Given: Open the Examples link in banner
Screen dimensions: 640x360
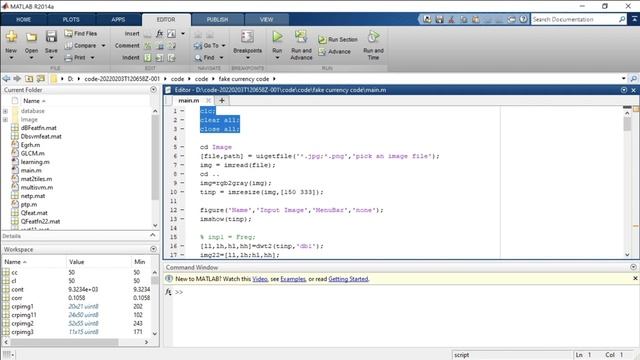Looking at the screenshot, I should pyautogui.click(x=293, y=279).
